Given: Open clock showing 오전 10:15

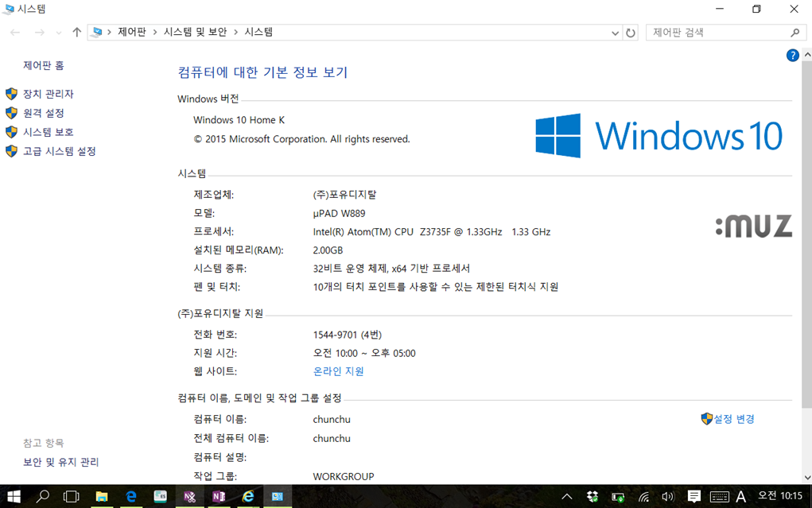Looking at the screenshot, I should (780, 496).
